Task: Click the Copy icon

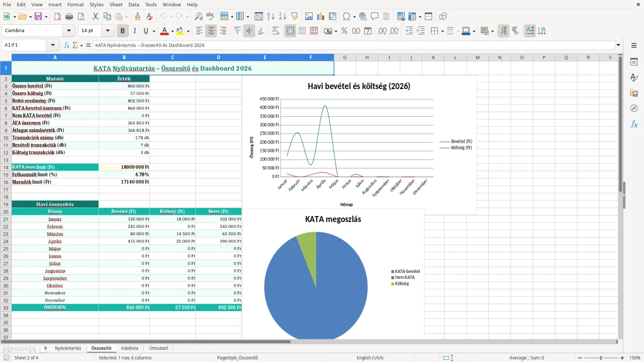Action: [107, 17]
